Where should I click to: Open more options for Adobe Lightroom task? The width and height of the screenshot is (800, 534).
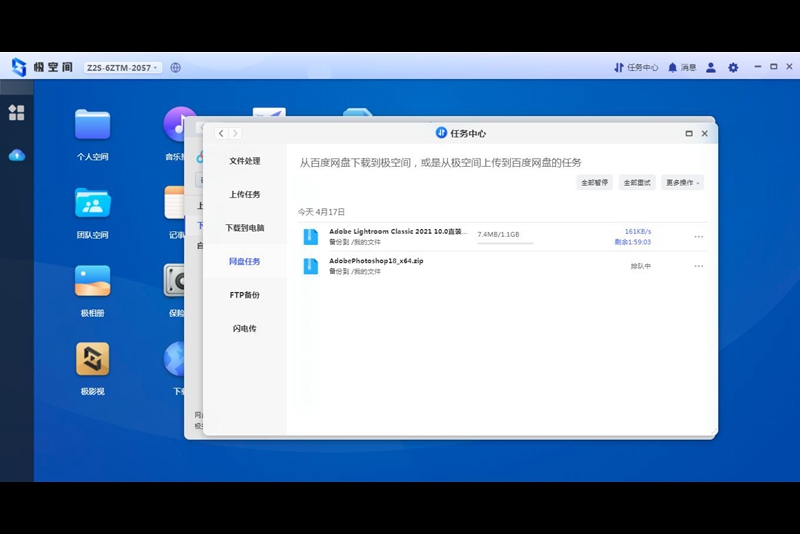[698, 237]
